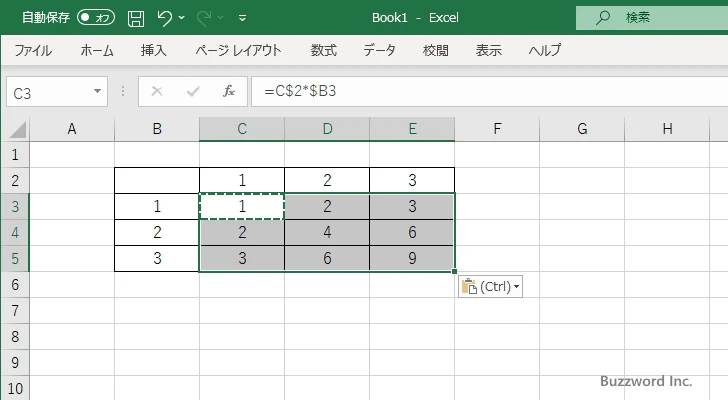The width and height of the screenshot is (728, 400).
Task: Select column H header
Action: [667, 129]
